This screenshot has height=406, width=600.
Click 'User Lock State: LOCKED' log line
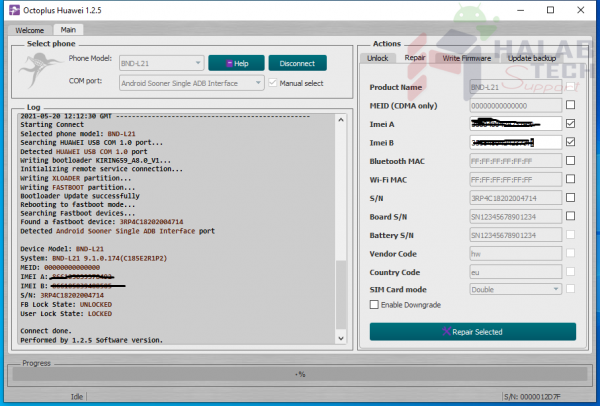click(x=66, y=314)
